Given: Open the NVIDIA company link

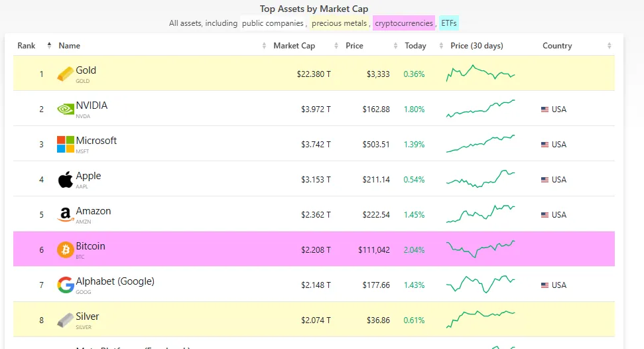Looking at the screenshot, I should (92, 105).
